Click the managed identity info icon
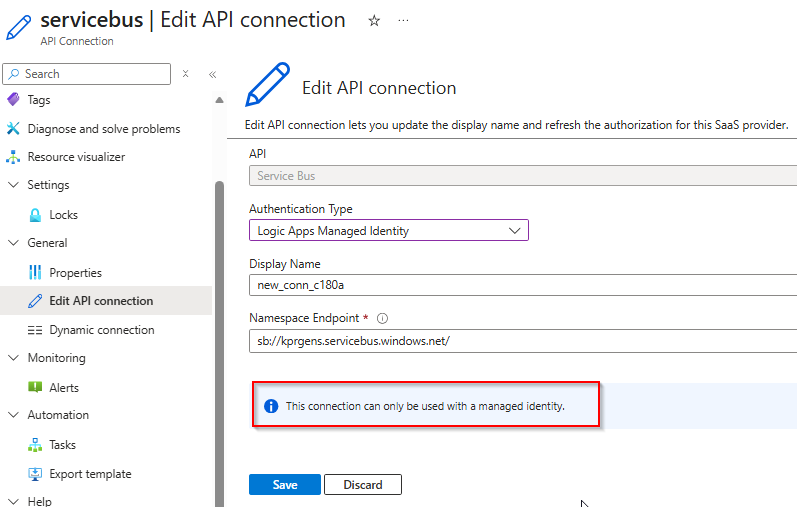Viewport: 797px width, 507px height. (271, 406)
